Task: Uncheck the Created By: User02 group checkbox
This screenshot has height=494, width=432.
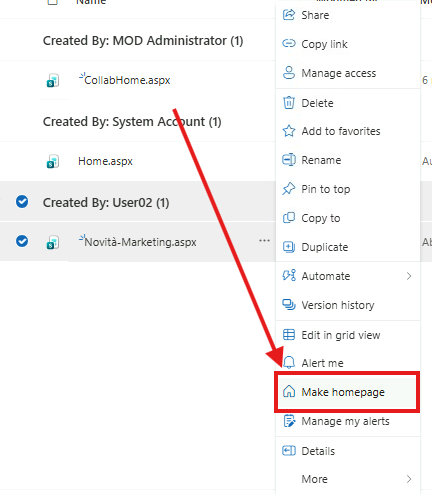Action: tap(22, 202)
